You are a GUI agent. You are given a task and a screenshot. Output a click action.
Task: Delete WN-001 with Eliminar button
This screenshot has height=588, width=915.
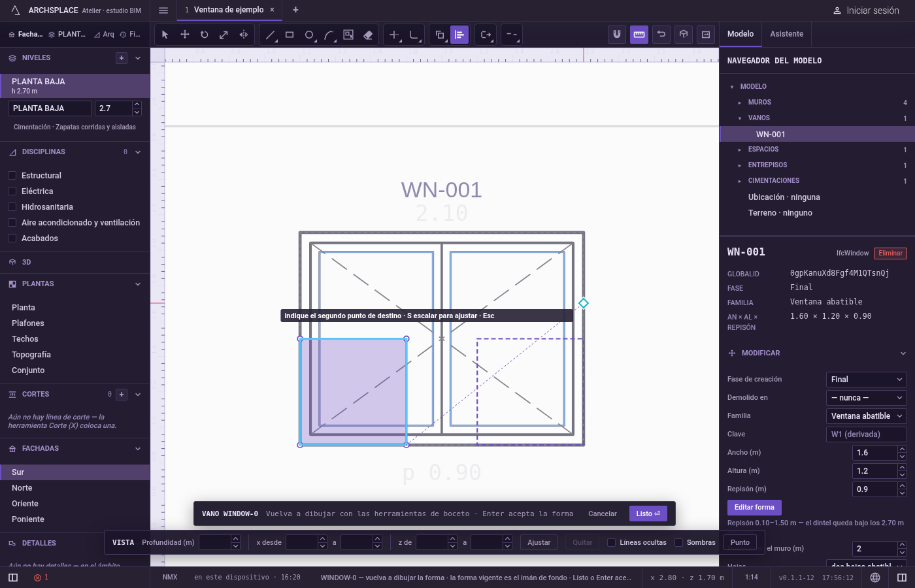(x=890, y=253)
